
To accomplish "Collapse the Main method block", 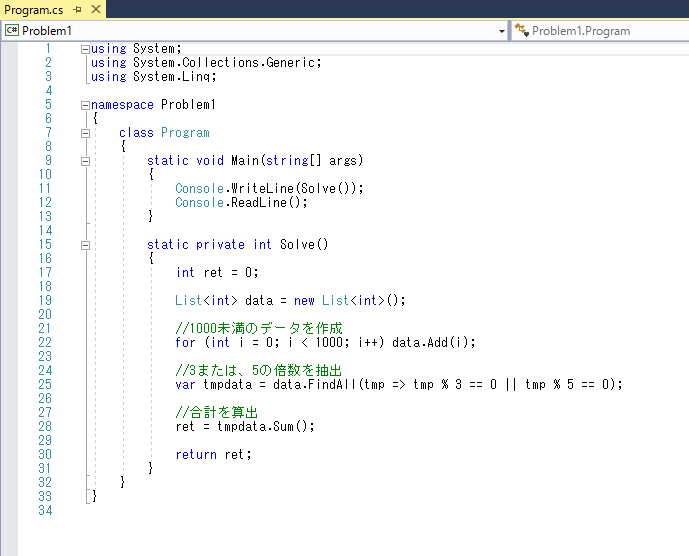I will pos(85,161).
